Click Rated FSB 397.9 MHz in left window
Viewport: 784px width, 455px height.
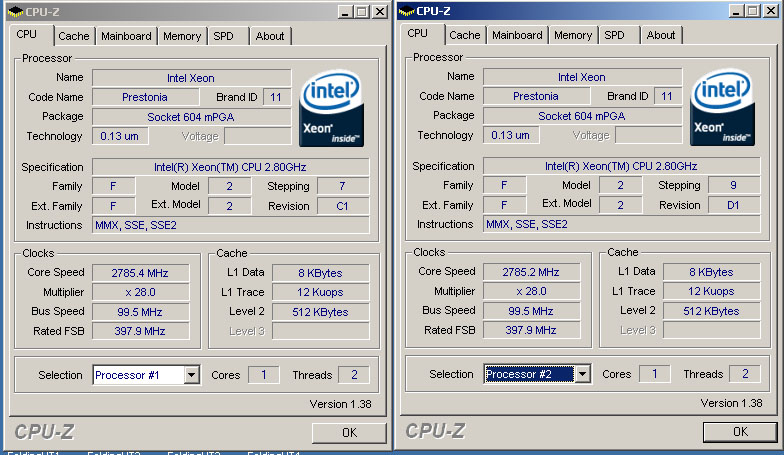tap(140, 331)
